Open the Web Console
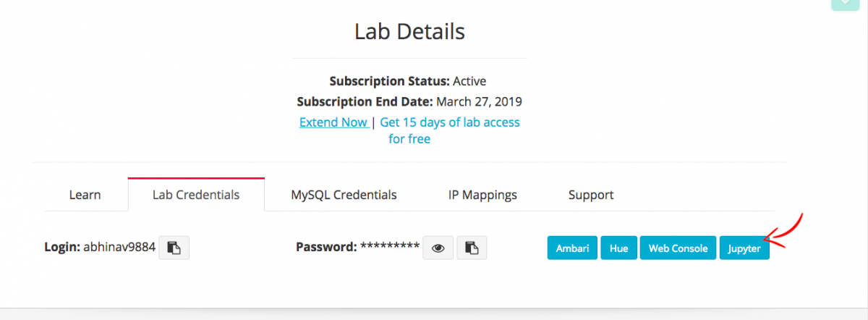The width and height of the screenshot is (868, 320). 678,248
